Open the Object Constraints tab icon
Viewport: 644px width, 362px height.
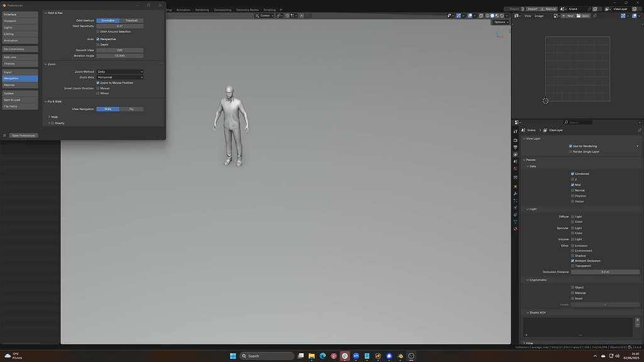516,215
